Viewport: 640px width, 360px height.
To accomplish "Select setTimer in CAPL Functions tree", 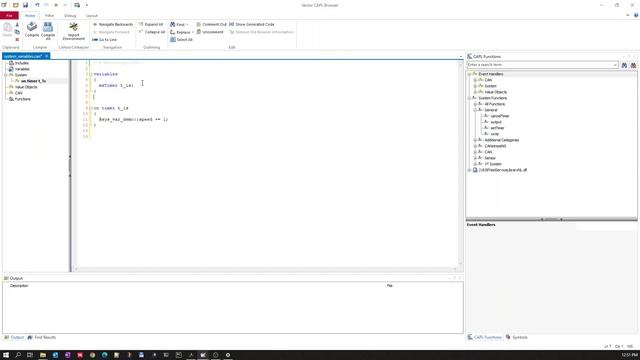I will [497, 128].
